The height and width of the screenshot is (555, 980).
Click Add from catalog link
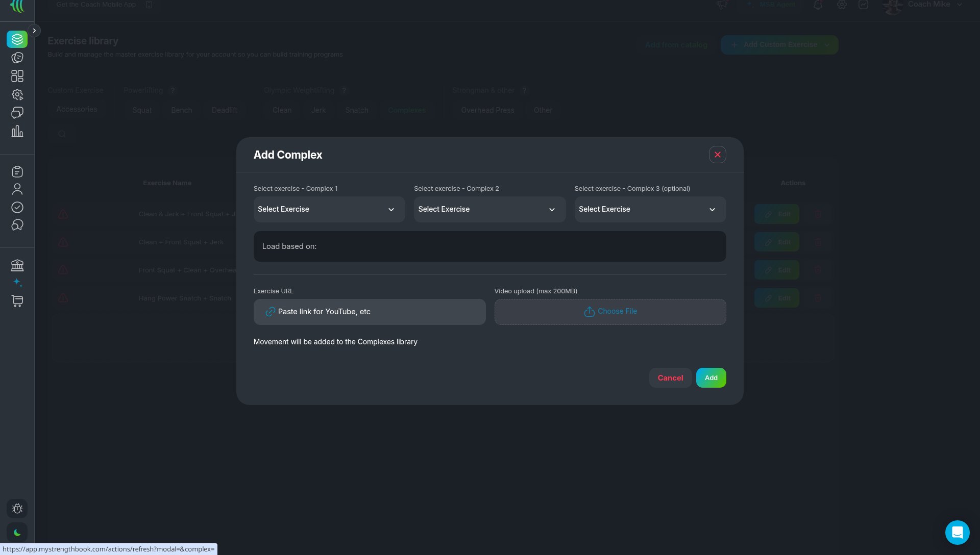[x=676, y=45]
